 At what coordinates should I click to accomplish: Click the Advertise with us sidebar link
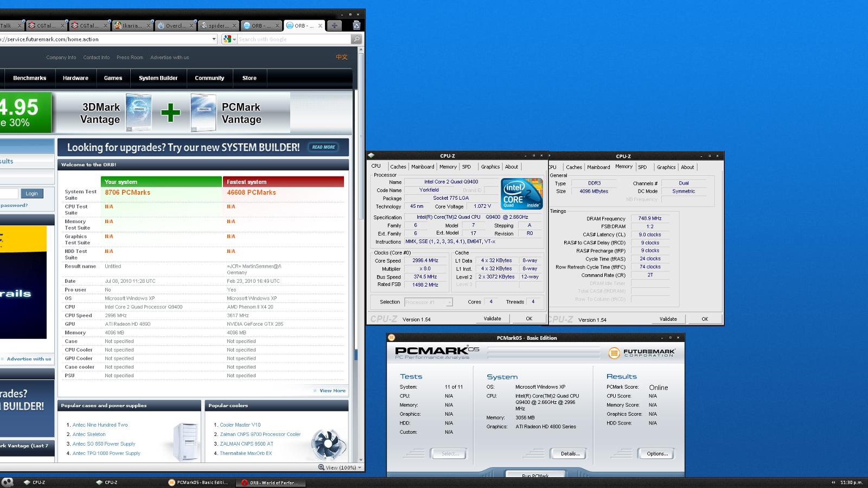(x=29, y=359)
